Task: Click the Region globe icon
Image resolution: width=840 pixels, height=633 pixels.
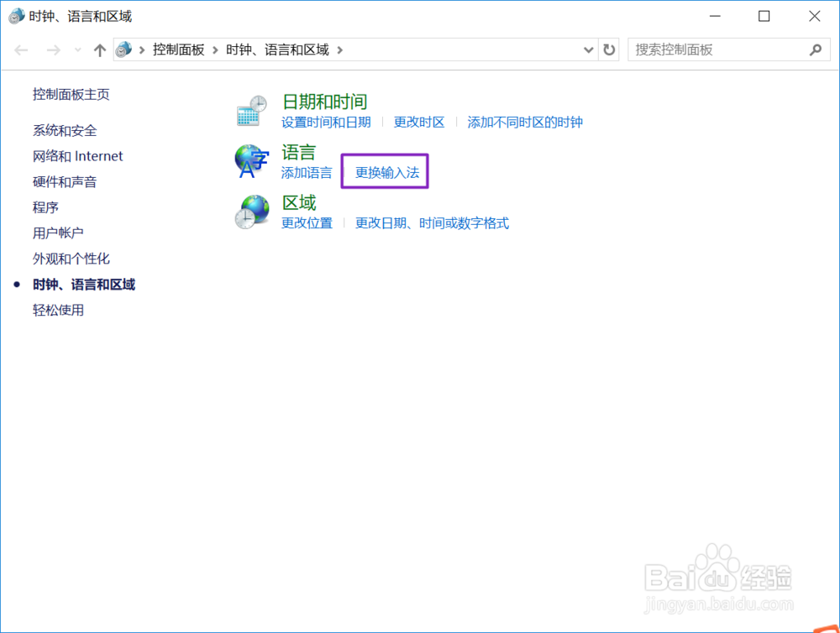Action: 250,211
